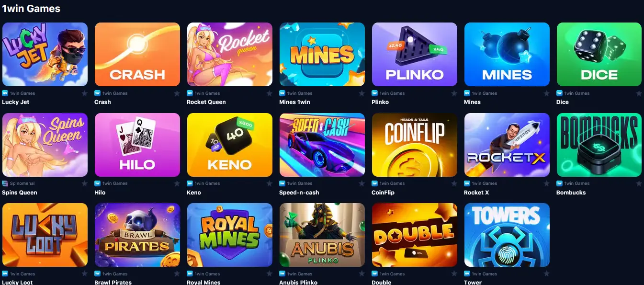Open the Lucky Jet game thumbnail

click(x=45, y=54)
